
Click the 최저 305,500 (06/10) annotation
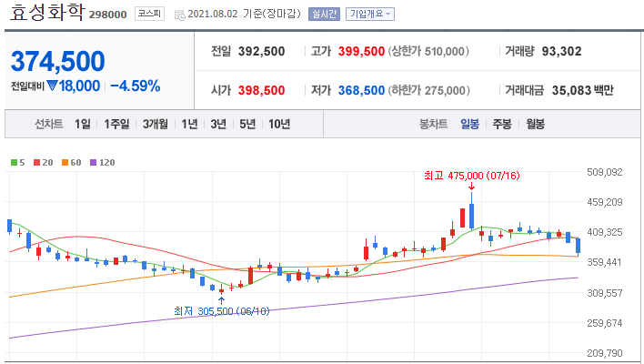click(x=221, y=311)
